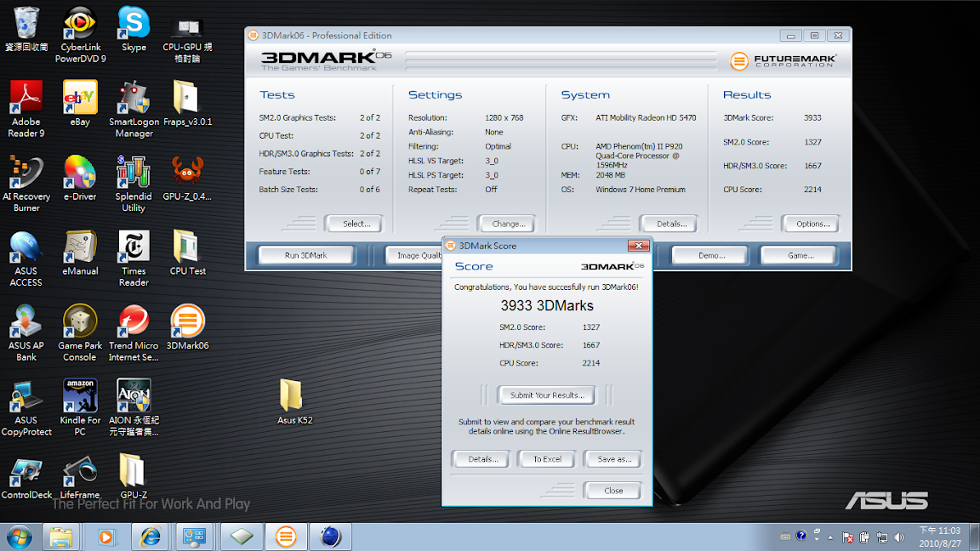Launch ControlDeck desktop shortcut
The image size is (980, 551).
coord(26,478)
